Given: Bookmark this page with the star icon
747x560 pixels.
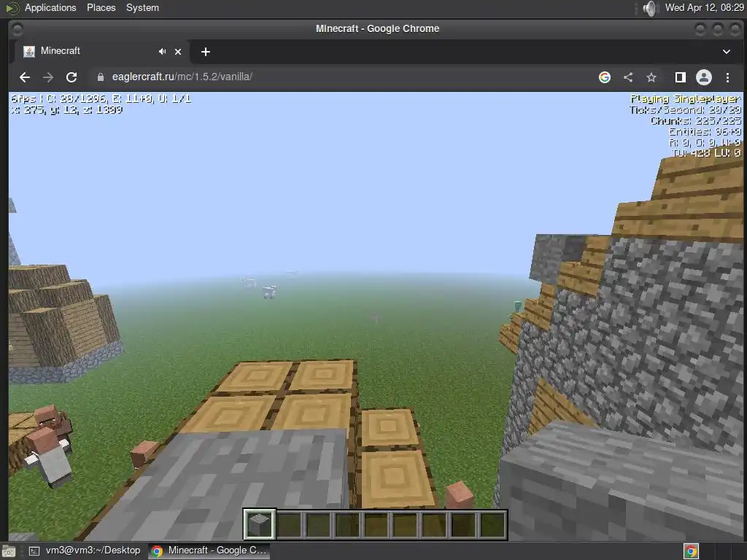Looking at the screenshot, I should (x=651, y=77).
